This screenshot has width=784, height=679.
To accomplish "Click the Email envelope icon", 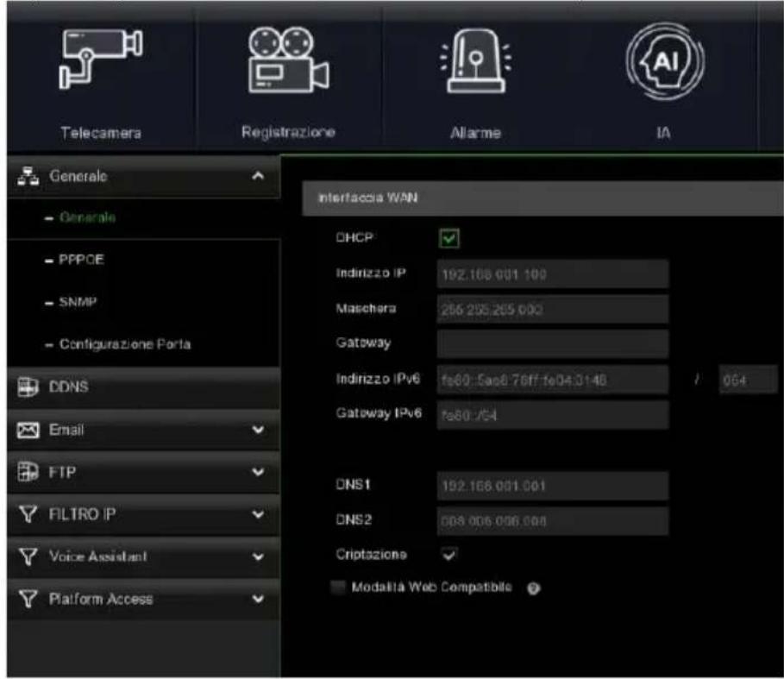I will point(28,430).
